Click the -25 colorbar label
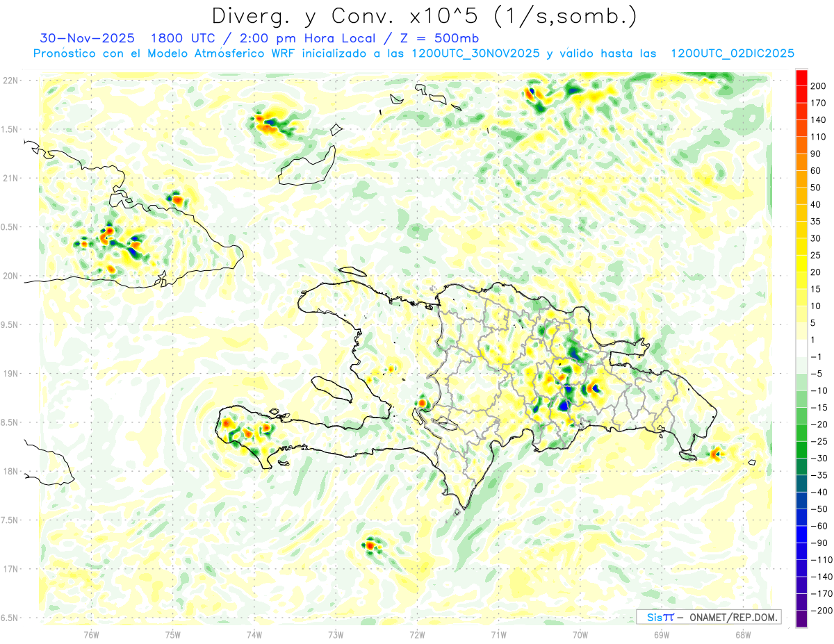Image resolution: width=834 pixels, height=644 pixels. click(x=818, y=441)
